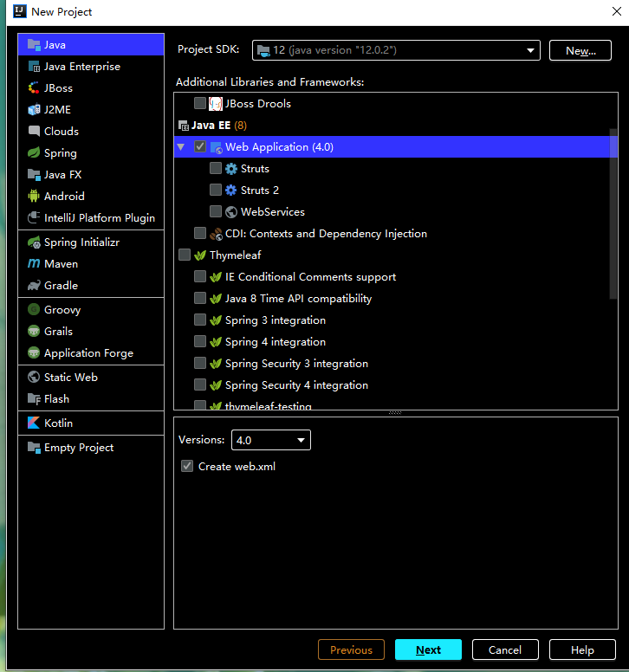The image size is (629, 672).
Task: Close the New Project dialog
Action: [617, 11]
